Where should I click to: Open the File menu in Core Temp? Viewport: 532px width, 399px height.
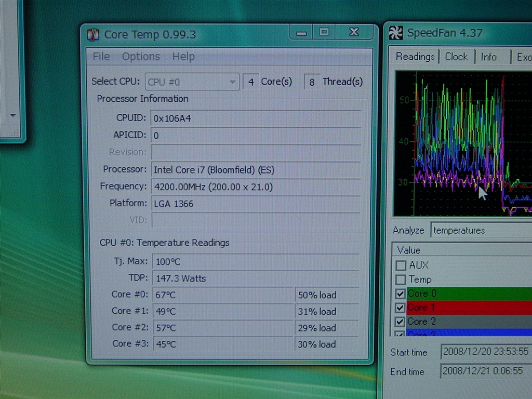point(101,56)
